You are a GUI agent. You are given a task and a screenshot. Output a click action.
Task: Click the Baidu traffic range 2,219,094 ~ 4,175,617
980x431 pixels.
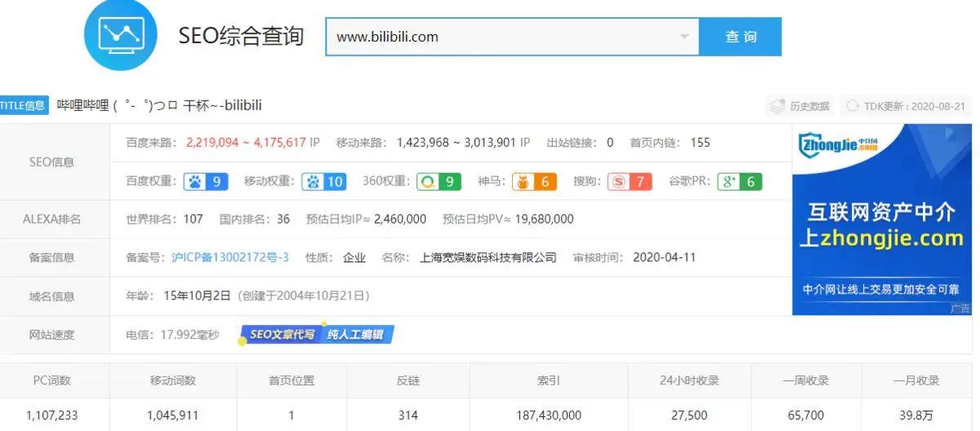click(x=246, y=143)
